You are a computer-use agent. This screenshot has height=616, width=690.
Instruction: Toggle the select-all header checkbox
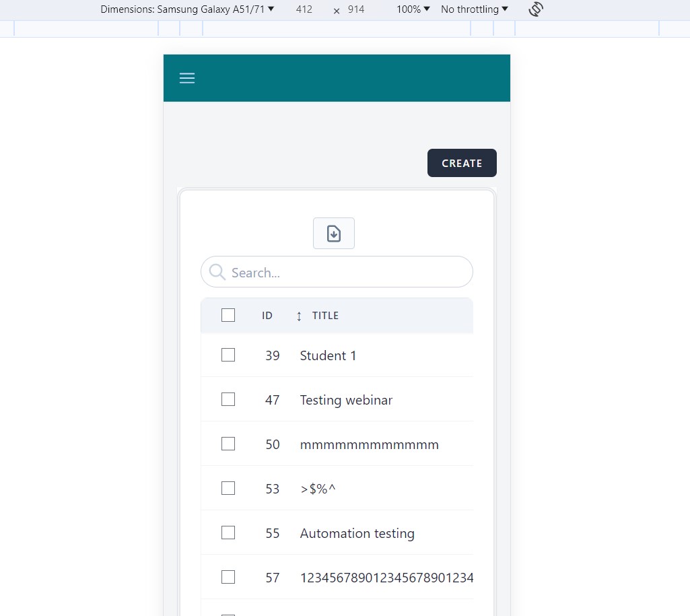[228, 315]
